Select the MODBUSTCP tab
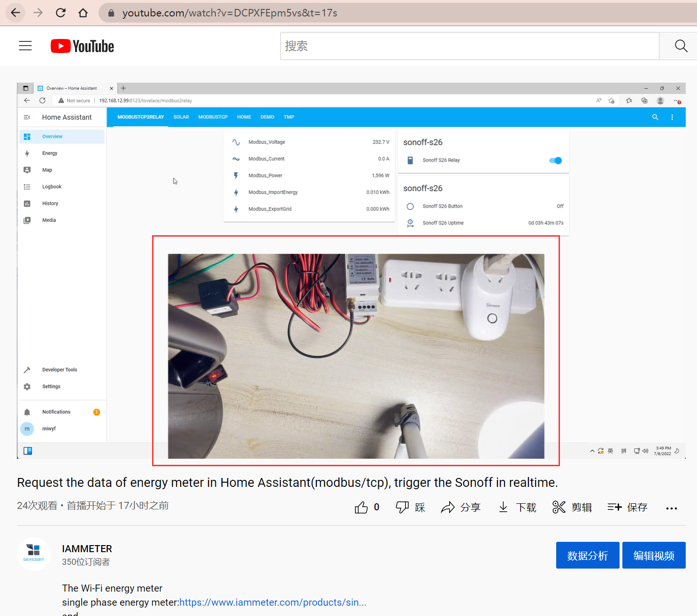 (213, 117)
